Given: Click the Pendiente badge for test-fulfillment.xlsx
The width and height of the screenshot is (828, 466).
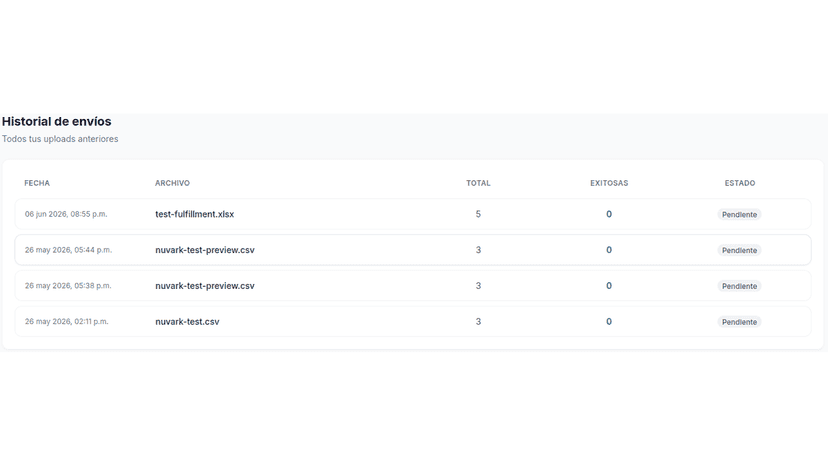Looking at the screenshot, I should point(739,215).
